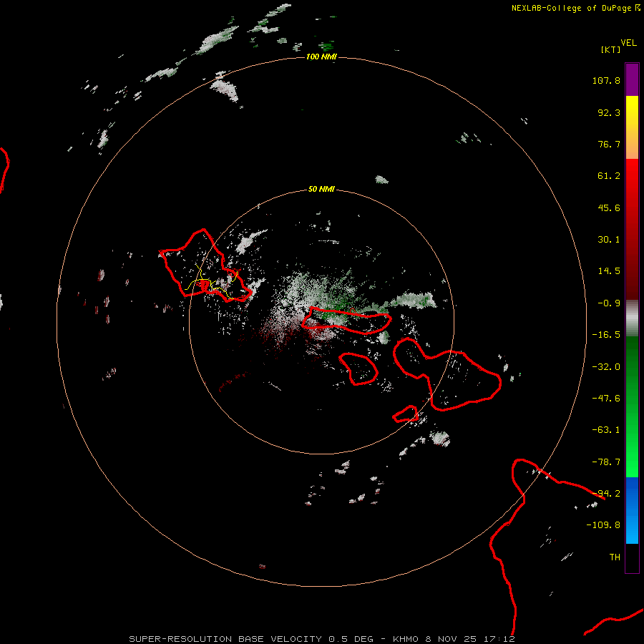The height and width of the screenshot is (644, 644).
Task: Click the 107.8 legend value
Action: pyautogui.click(x=606, y=80)
